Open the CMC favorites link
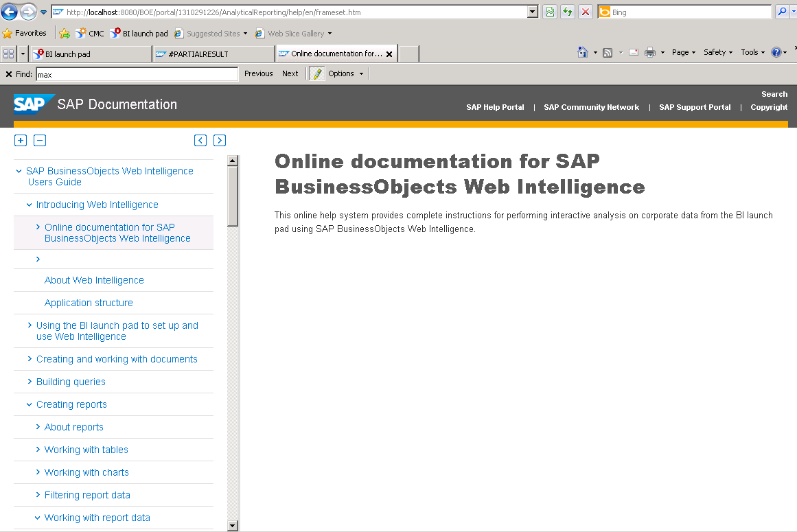The image size is (797, 532). pyautogui.click(x=90, y=34)
